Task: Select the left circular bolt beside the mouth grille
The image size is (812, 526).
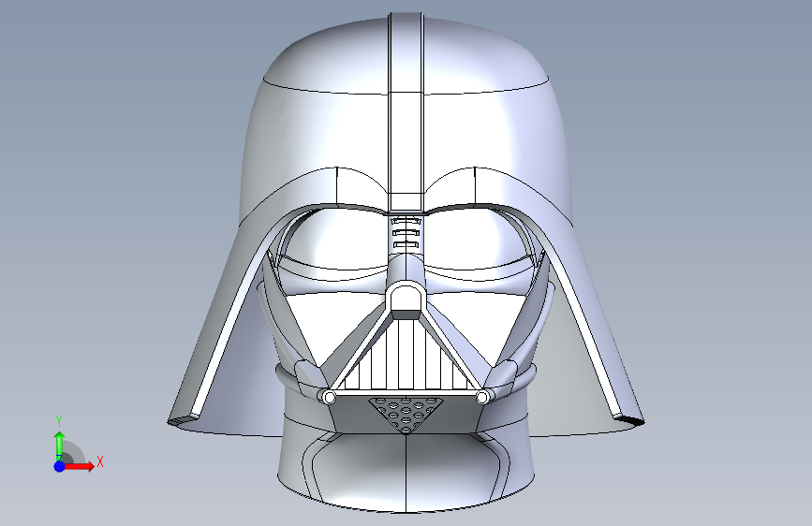Action: pos(330,398)
